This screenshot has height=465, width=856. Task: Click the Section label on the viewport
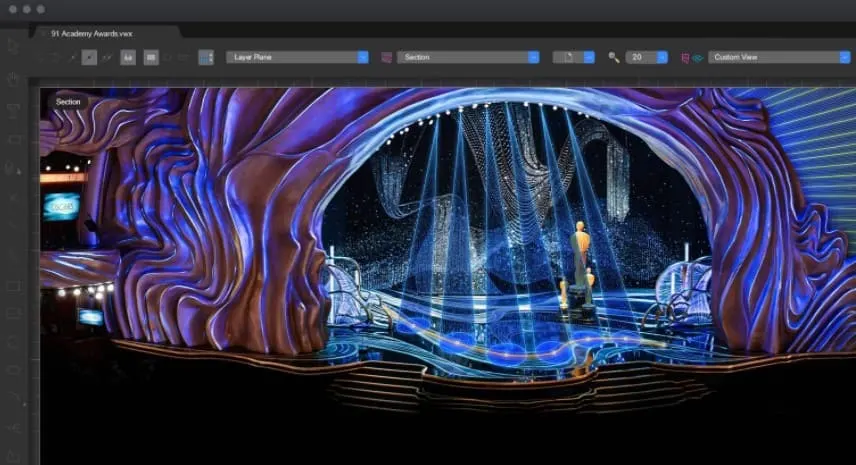click(x=68, y=102)
